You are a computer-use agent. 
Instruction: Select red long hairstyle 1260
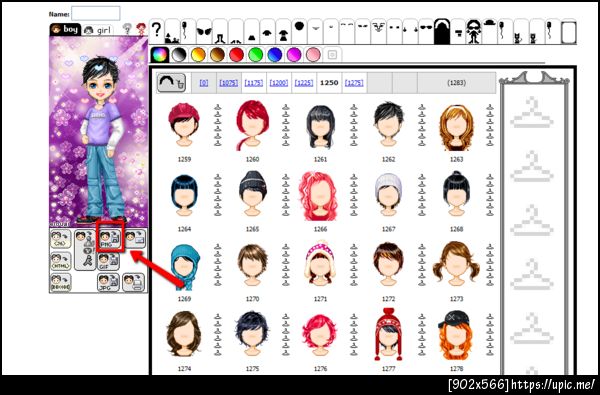coord(252,125)
